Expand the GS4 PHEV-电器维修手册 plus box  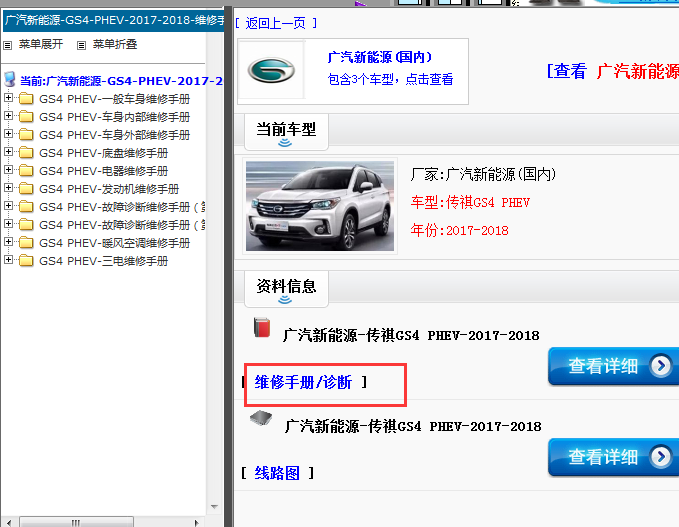8,170
